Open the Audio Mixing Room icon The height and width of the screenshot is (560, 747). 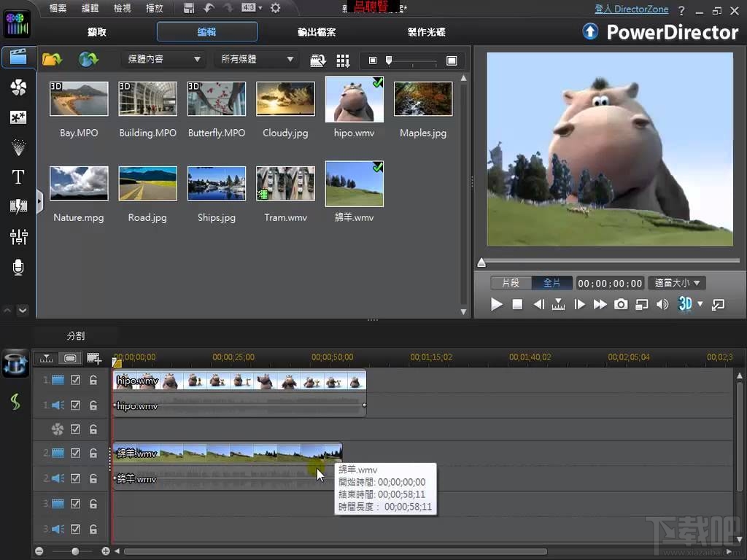18,236
